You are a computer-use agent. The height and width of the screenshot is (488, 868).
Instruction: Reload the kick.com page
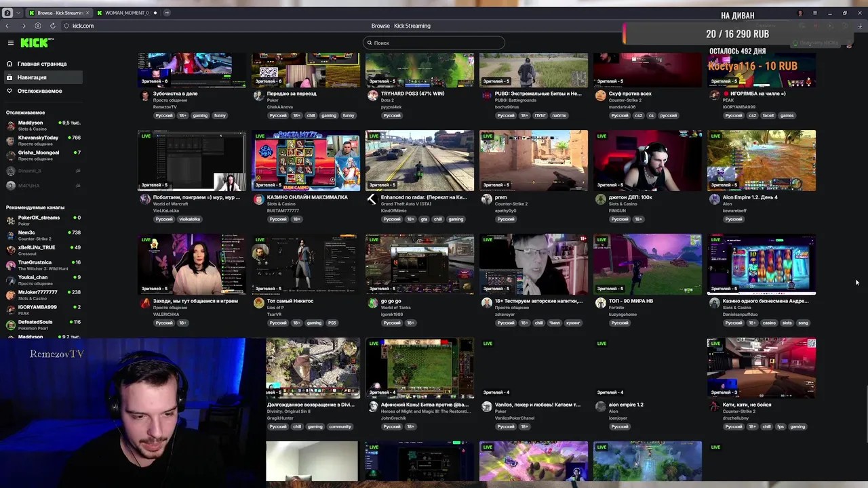click(x=52, y=26)
